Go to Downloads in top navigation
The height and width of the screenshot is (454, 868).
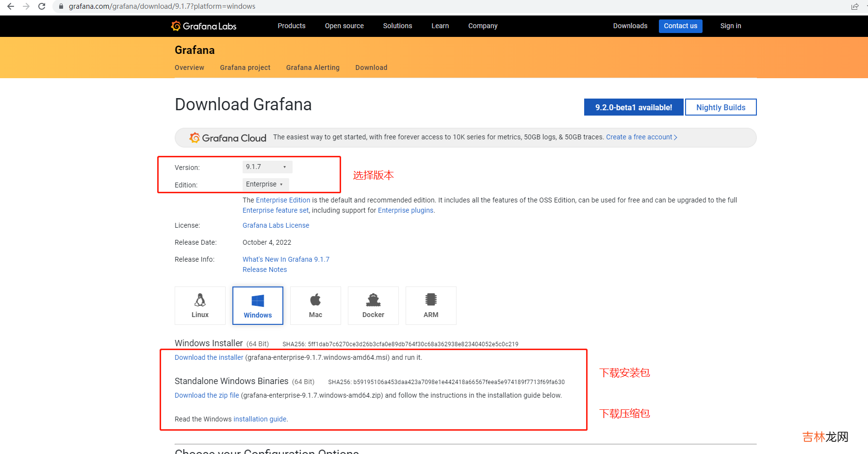coord(630,26)
